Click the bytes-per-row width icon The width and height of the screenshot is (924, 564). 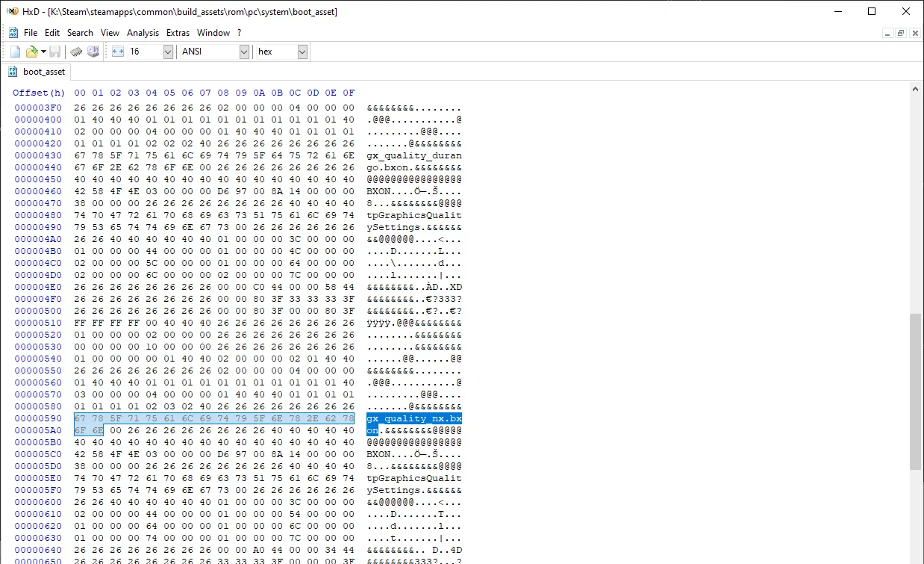point(118,52)
